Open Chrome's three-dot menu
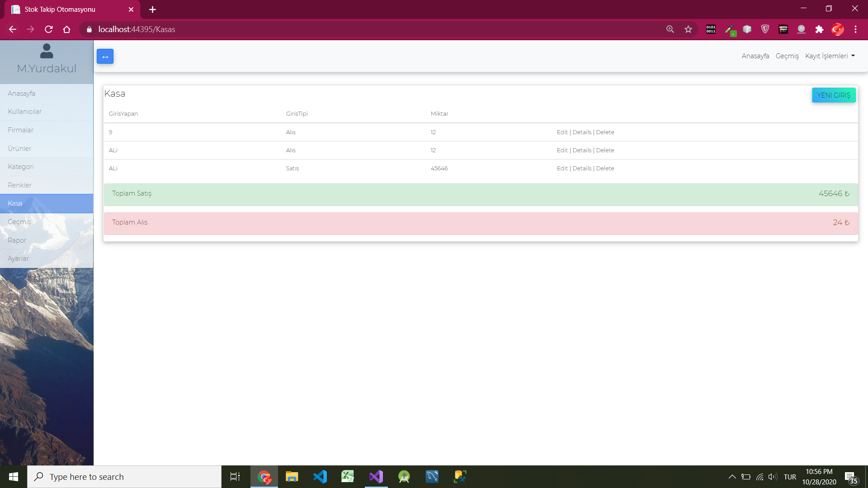This screenshot has height=488, width=868. point(855,29)
